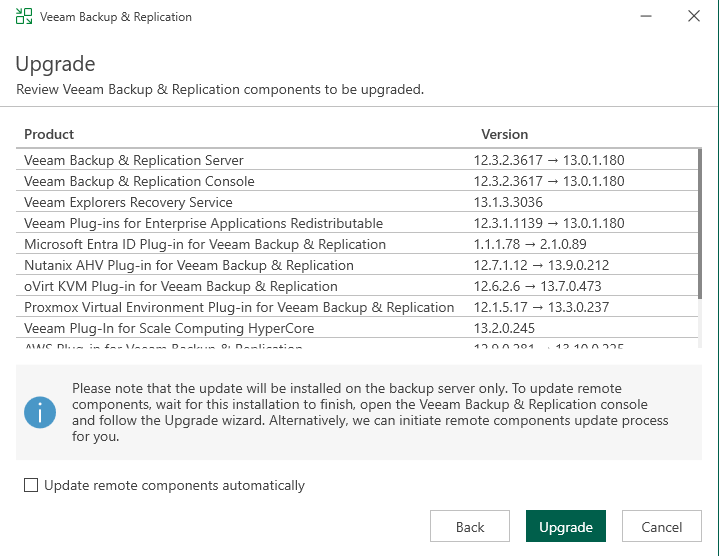719x556 pixels.
Task: Go back with the Back button
Action: 470,527
